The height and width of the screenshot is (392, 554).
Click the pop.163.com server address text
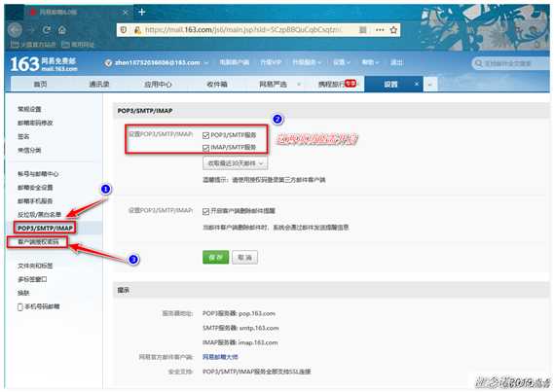[x=257, y=313]
